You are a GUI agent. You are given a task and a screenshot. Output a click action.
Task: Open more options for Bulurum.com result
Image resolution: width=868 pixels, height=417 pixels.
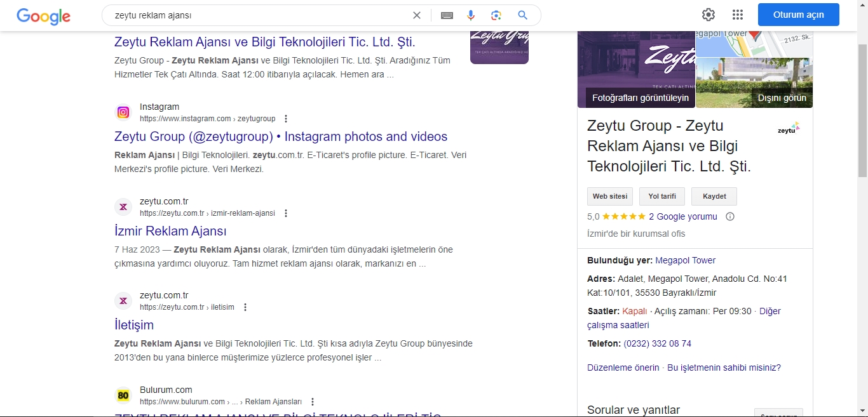point(312,402)
